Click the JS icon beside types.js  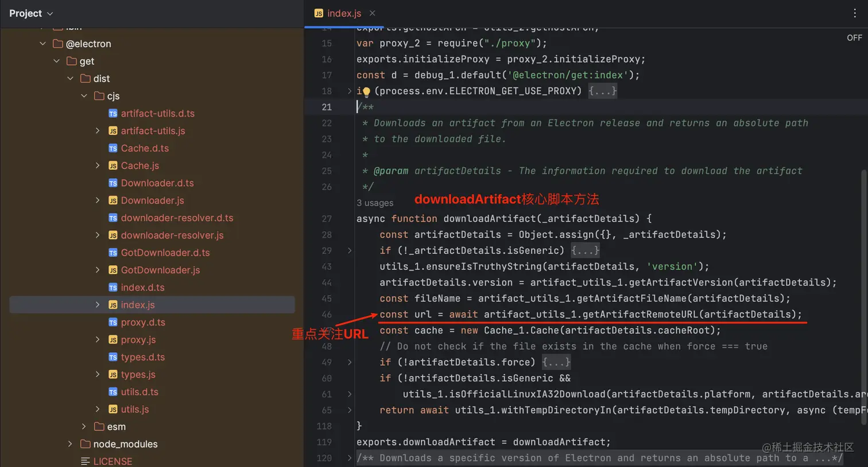pyautogui.click(x=114, y=374)
